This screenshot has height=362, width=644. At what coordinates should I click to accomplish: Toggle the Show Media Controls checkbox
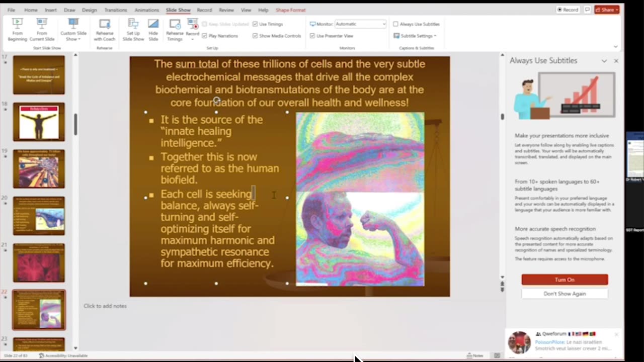255,36
